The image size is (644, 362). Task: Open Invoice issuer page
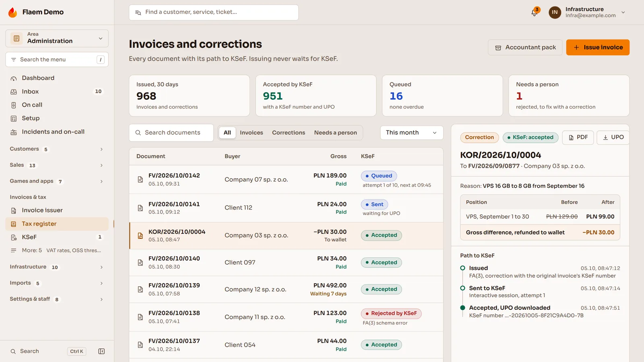pos(57,210)
